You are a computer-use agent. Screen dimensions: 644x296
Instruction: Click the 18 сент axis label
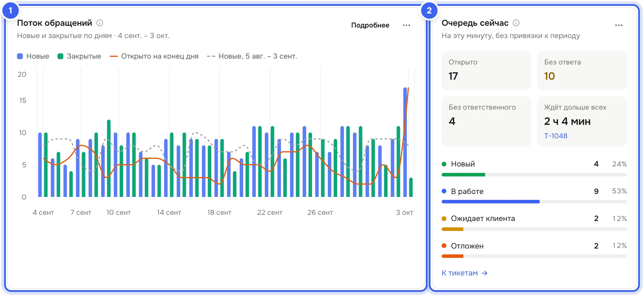(219, 212)
